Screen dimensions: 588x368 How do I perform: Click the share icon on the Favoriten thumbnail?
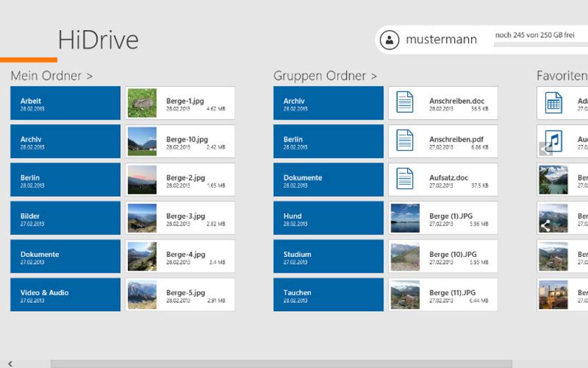(x=546, y=226)
